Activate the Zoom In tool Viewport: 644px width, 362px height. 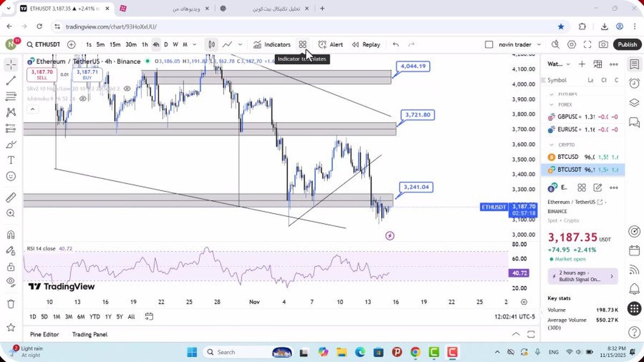(x=11, y=213)
